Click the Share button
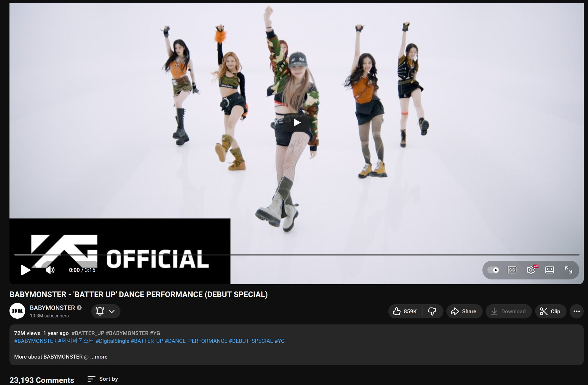The image size is (588, 385). pyautogui.click(x=464, y=311)
